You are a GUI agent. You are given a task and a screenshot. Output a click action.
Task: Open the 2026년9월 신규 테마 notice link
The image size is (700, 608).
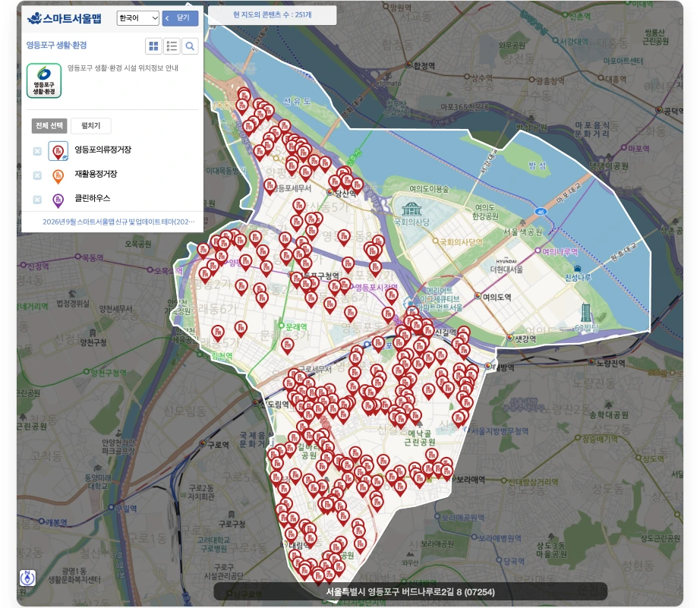coord(118,222)
